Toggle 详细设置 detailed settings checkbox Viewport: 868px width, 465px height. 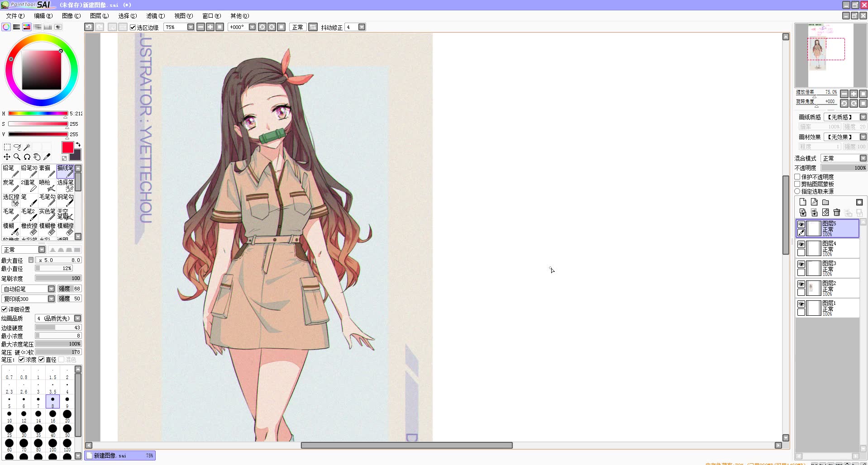(4, 309)
